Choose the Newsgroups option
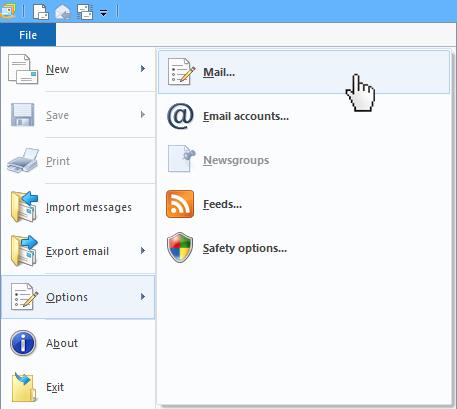 (x=304, y=160)
